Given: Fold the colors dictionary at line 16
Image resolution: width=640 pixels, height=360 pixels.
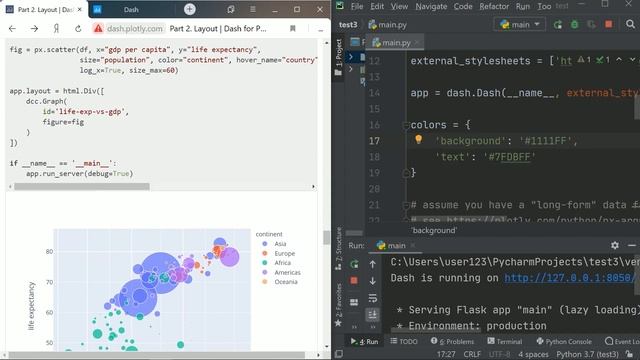Looking at the screenshot, I should click(x=406, y=125).
